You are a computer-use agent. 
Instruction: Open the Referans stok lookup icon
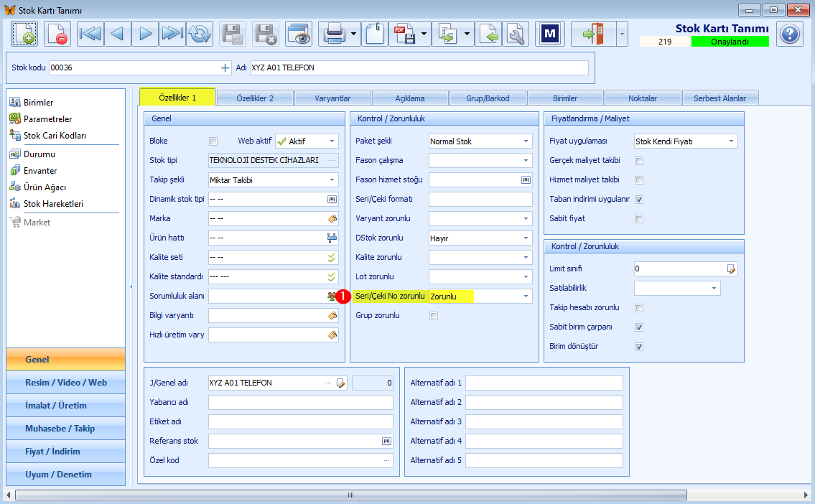point(387,441)
